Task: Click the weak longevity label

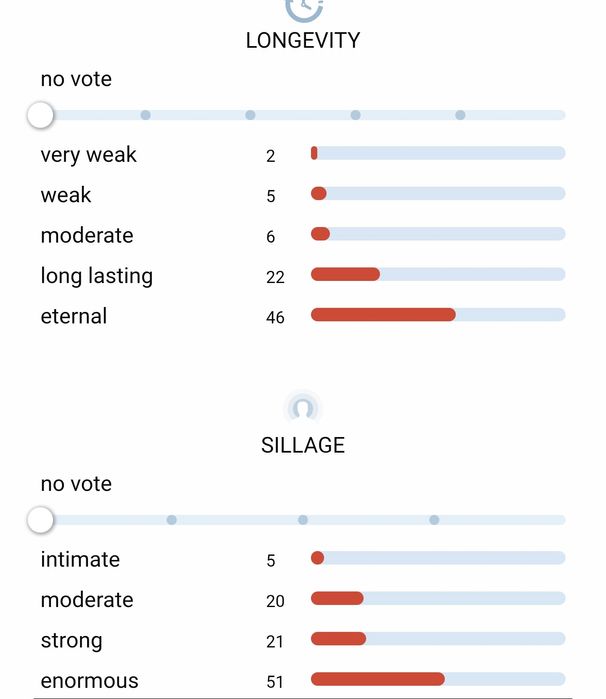Action: coord(66,195)
